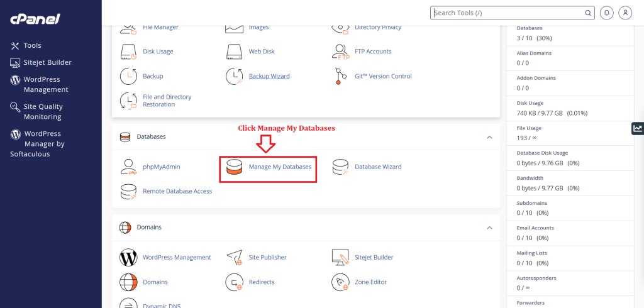The height and width of the screenshot is (308, 644).
Task: Open File and Directory Restoration link
Action: point(167,101)
